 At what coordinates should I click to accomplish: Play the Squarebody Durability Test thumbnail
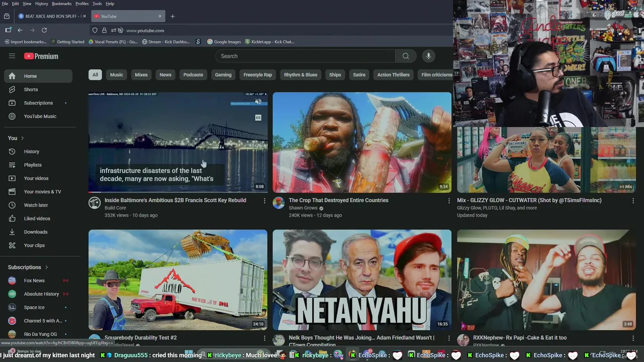[x=178, y=280]
